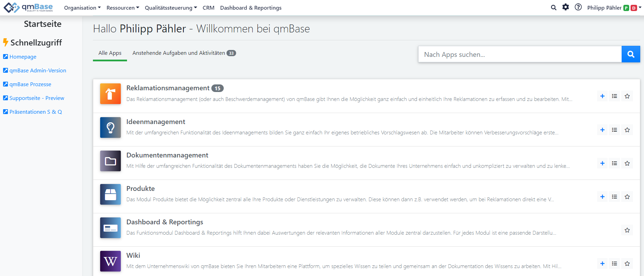
Task: Click the Dokumentenmanagement folder icon
Action: (x=110, y=161)
